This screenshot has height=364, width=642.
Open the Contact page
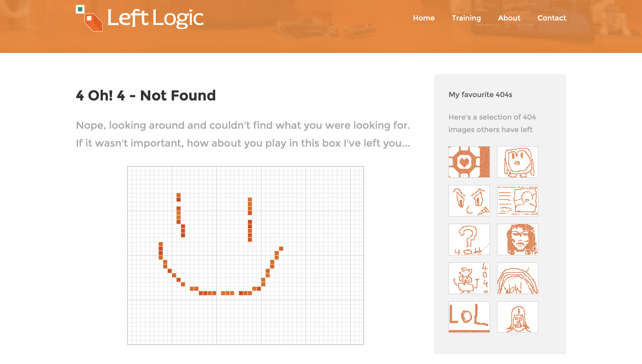pos(552,18)
